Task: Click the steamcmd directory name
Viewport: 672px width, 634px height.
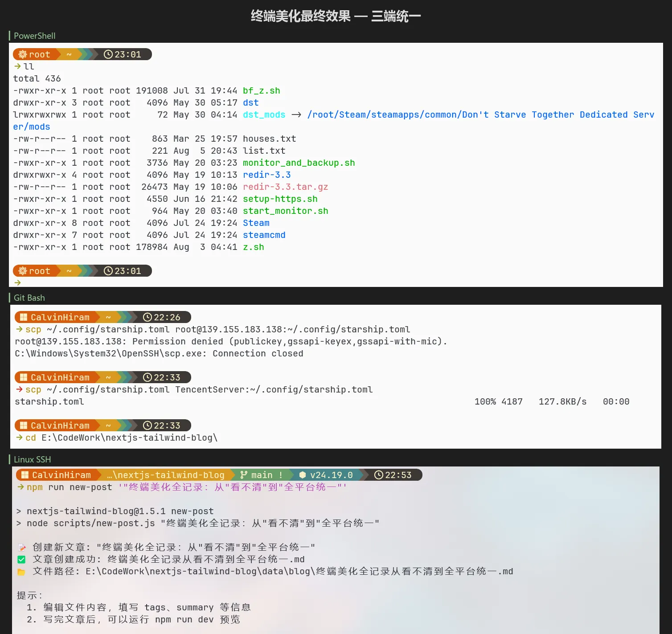Action: 264,235
